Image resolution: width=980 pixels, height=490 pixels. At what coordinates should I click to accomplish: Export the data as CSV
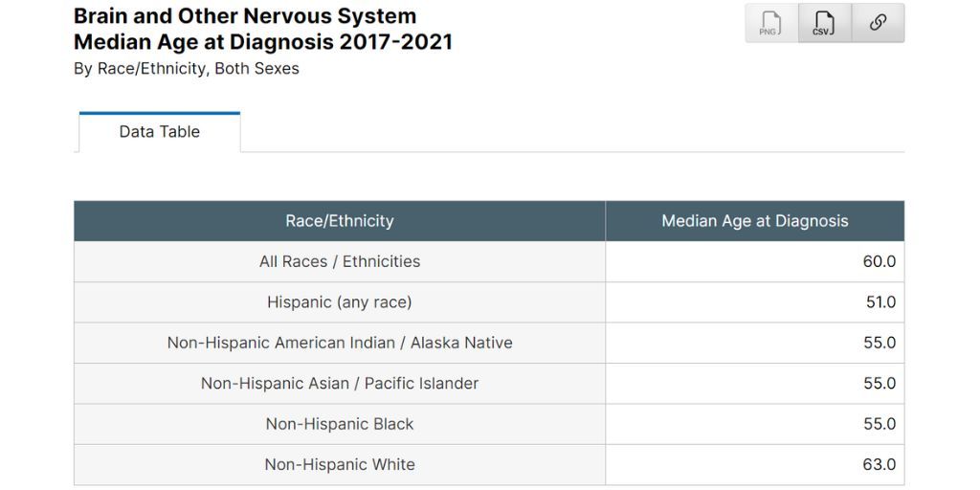coord(824,23)
